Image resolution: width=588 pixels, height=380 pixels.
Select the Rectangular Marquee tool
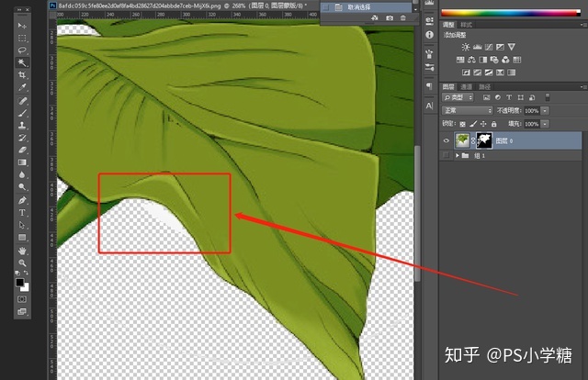[x=22, y=38]
